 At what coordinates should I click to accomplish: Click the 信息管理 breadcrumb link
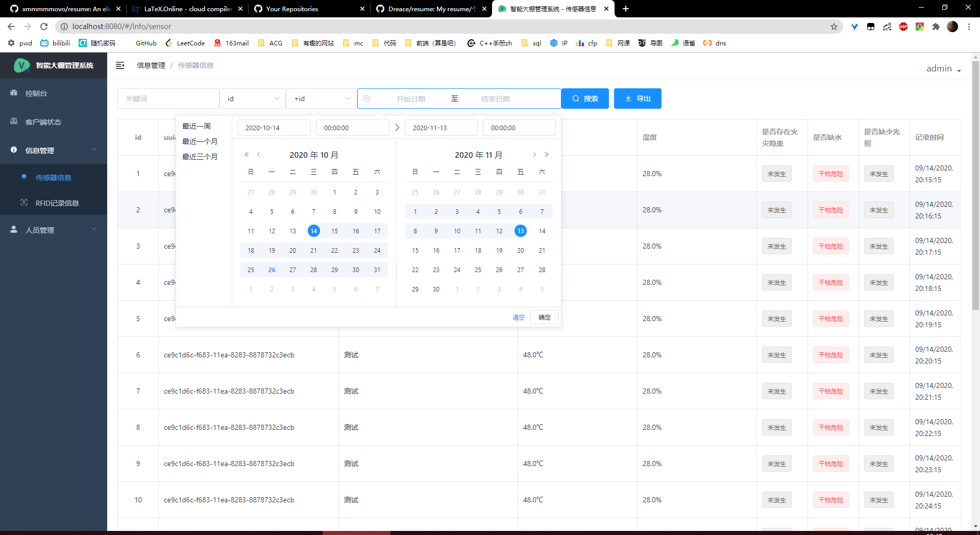(x=151, y=65)
